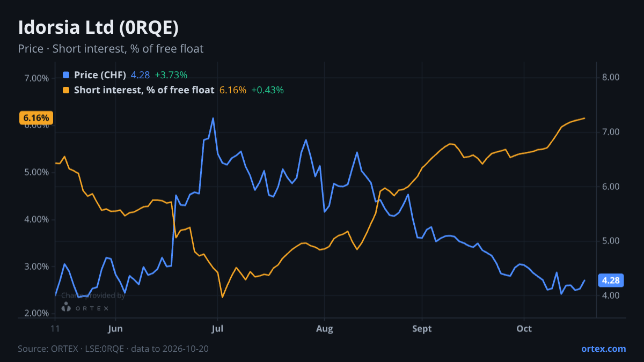Screen dimensions: 644x362
Task: Click the 6.00 right axis label
Action: tap(611, 187)
